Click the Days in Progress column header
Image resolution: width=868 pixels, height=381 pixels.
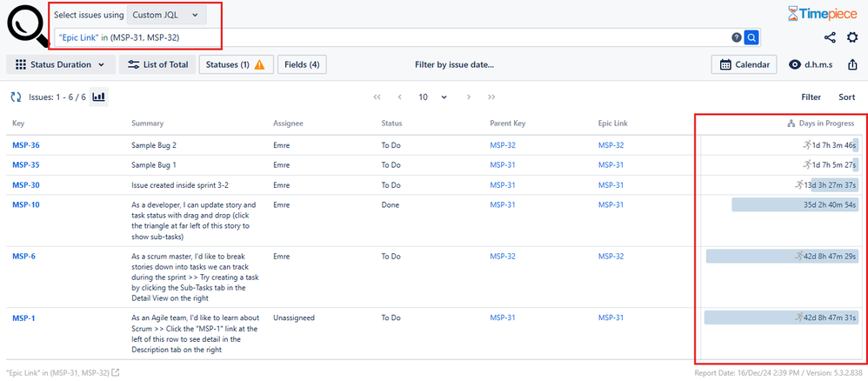(826, 124)
